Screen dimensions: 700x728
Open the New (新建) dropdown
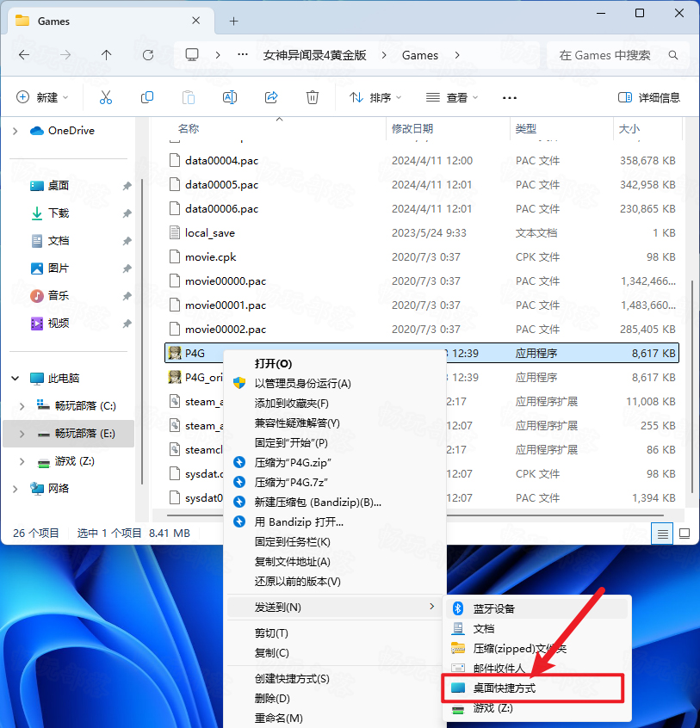click(x=42, y=97)
